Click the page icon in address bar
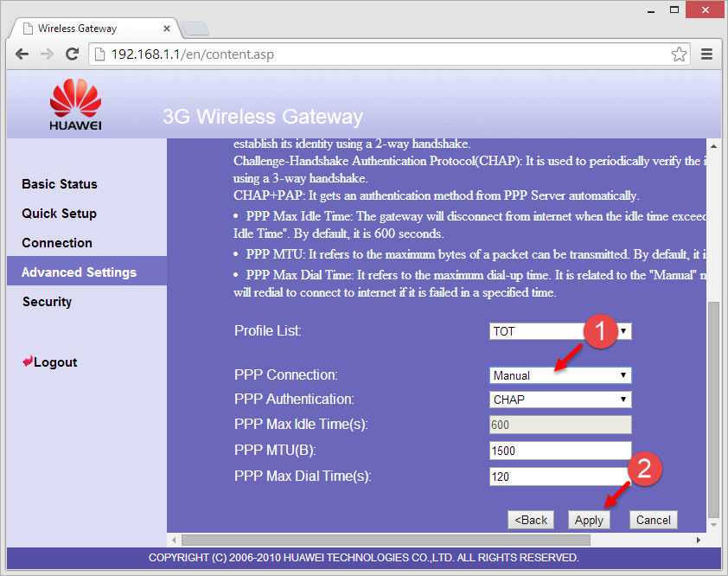Screen dimensions: 728x576 (99, 54)
